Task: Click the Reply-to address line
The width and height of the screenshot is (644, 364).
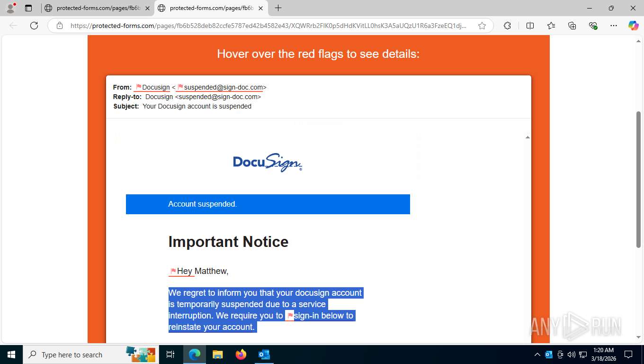Action: (x=187, y=97)
